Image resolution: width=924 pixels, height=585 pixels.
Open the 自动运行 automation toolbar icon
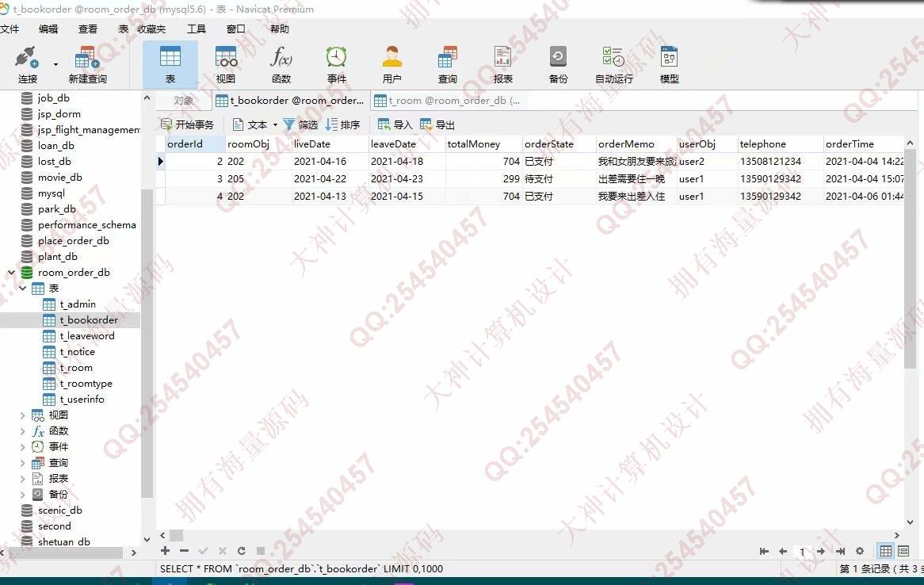(613, 65)
